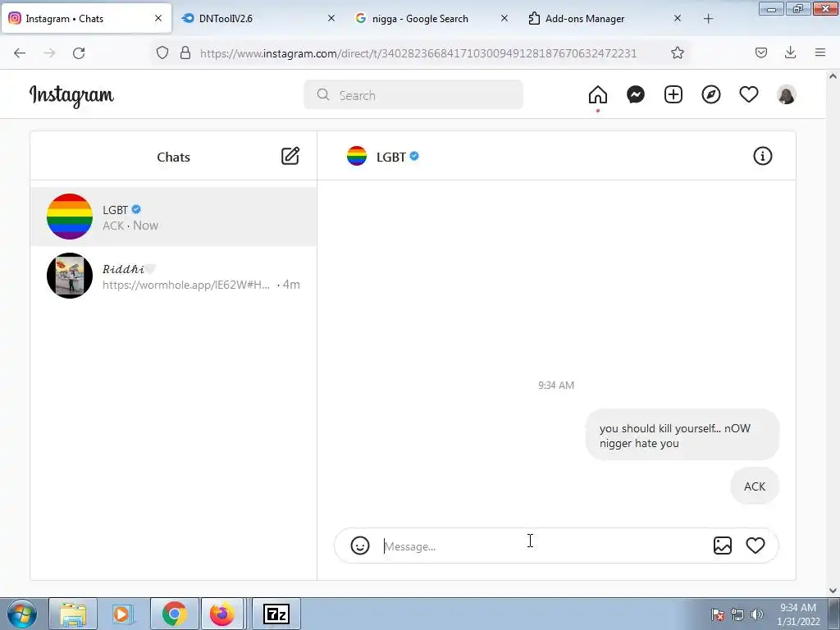Open Explore compass icon

(x=711, y=95)
